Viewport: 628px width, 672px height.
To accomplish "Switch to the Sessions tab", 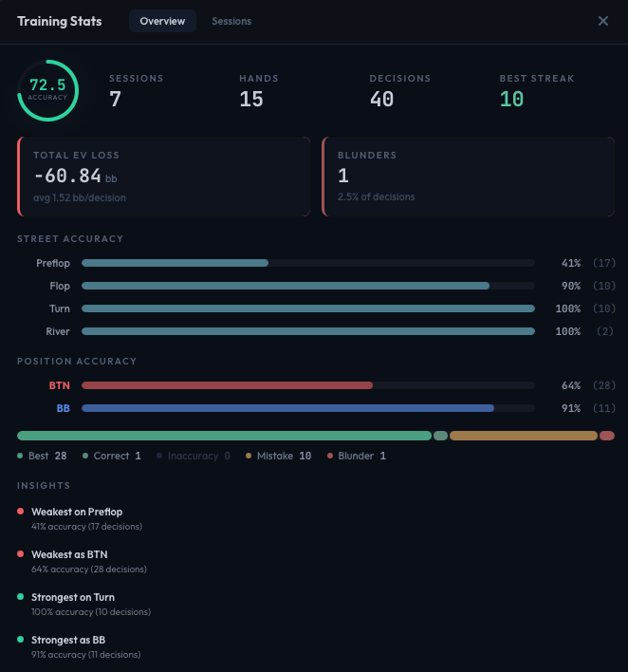I will pos(231,21).
